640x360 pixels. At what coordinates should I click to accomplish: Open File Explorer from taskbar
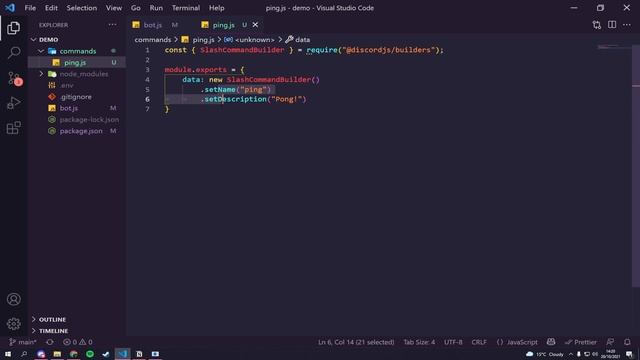click(x=57, y=354)
